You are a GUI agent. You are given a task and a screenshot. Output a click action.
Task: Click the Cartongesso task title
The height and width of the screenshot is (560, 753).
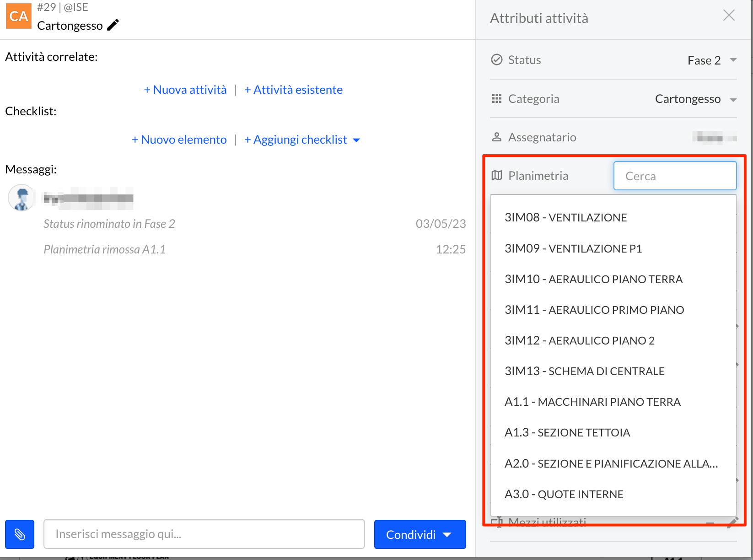(x=70, y=26)
